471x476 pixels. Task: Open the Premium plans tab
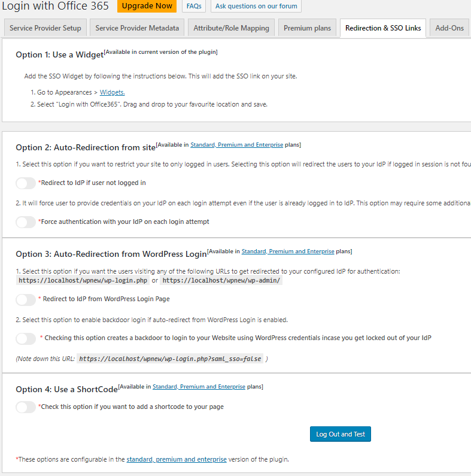(x=307, y=28)
